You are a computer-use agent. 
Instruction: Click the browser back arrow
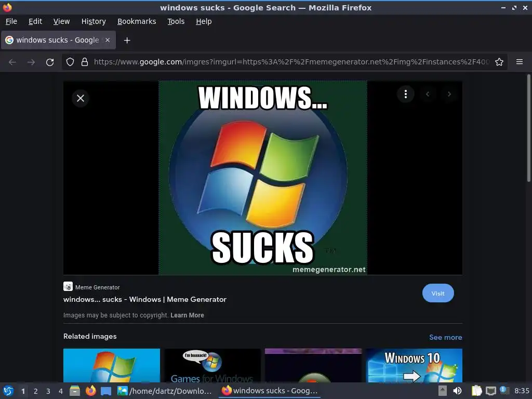pyautogui.click(x=12, y=62)
